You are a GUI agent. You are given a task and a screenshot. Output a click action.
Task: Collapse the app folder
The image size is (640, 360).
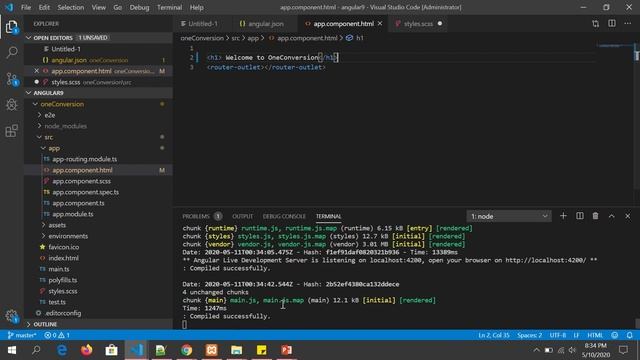[98, 148]
